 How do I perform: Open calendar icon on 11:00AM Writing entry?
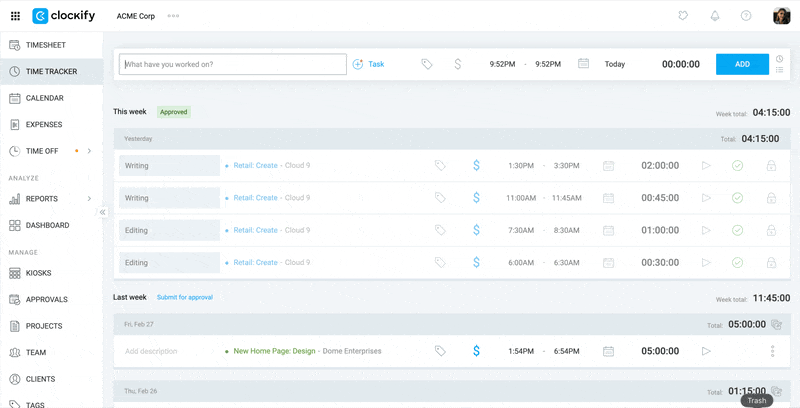click(608, 198)
